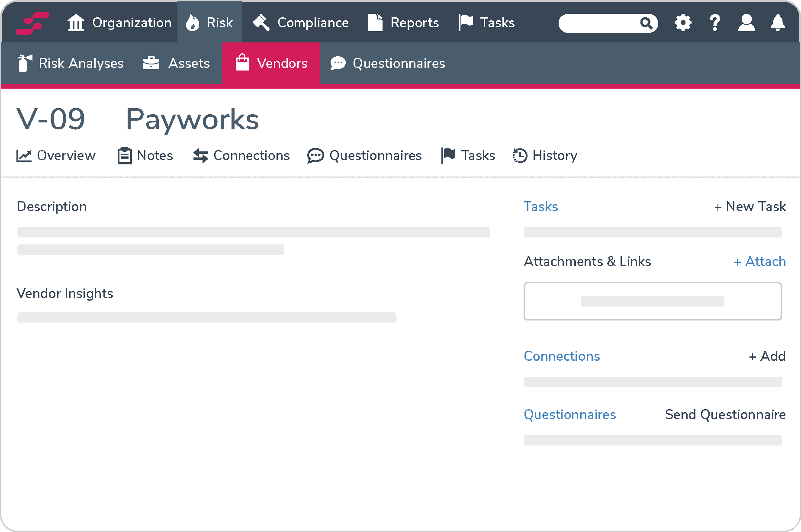Click + New Task
The height and width of the screenshot is (532, 801).
pos(750,206)
